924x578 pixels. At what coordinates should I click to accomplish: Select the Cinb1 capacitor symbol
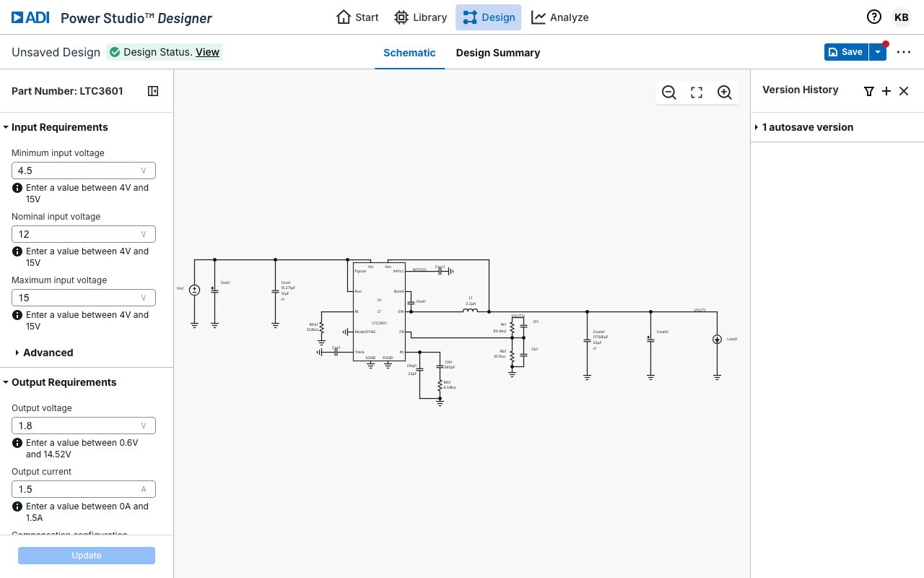(214, 290)
